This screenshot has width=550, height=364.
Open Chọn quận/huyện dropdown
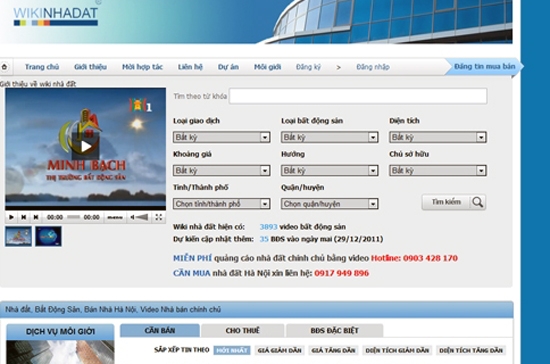click(x=329, y=204)
